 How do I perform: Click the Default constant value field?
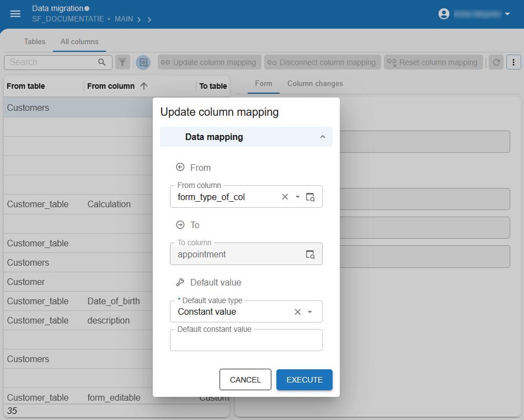pyautogui.click(x=246, y=342)
